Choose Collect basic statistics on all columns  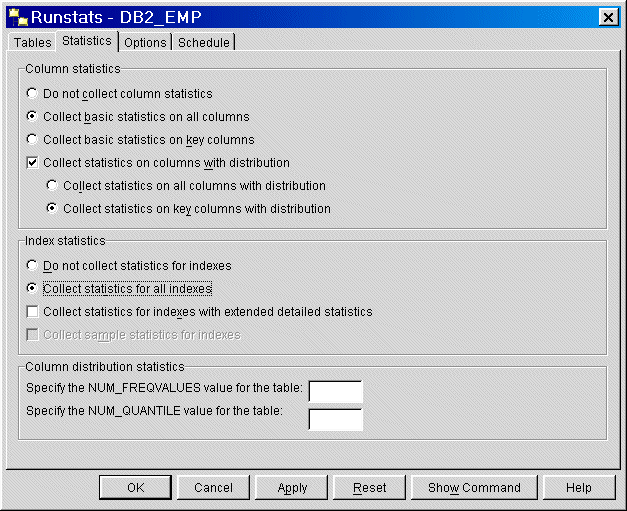pos(33,117)
